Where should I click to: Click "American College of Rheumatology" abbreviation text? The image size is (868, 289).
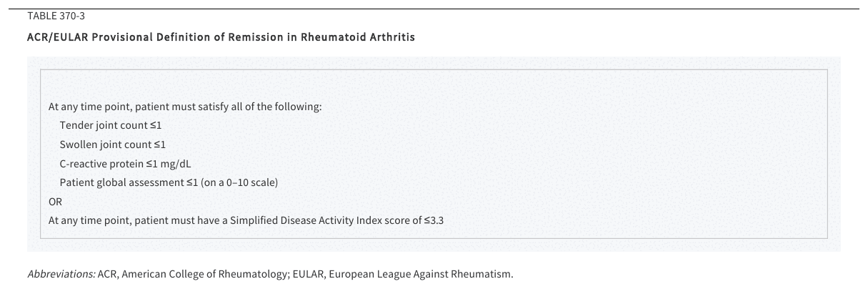[205, 275]
